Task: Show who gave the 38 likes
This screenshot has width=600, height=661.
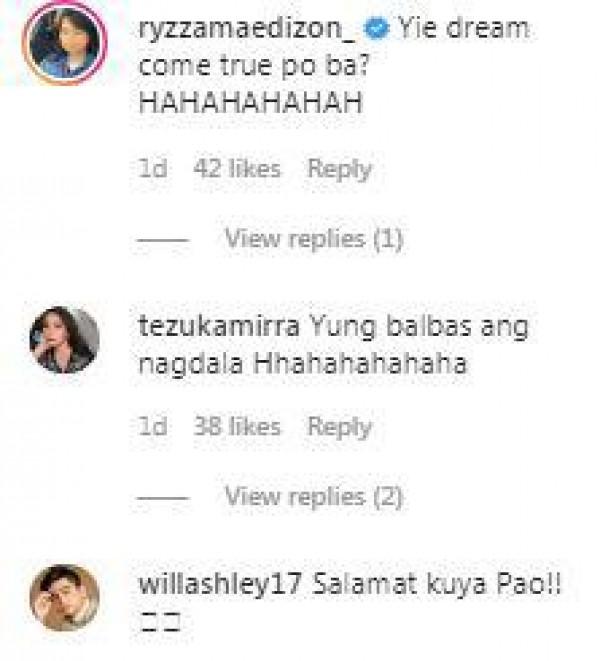Action: (237, 426)
